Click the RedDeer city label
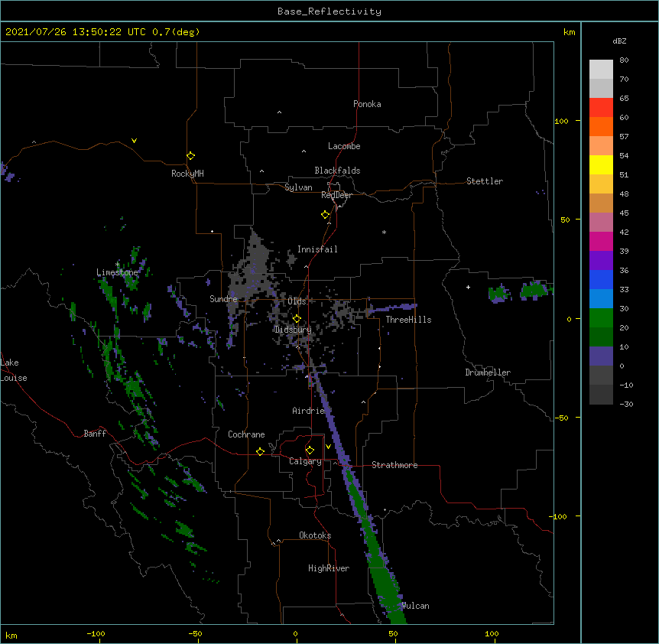659x644 pixels. 336,195
